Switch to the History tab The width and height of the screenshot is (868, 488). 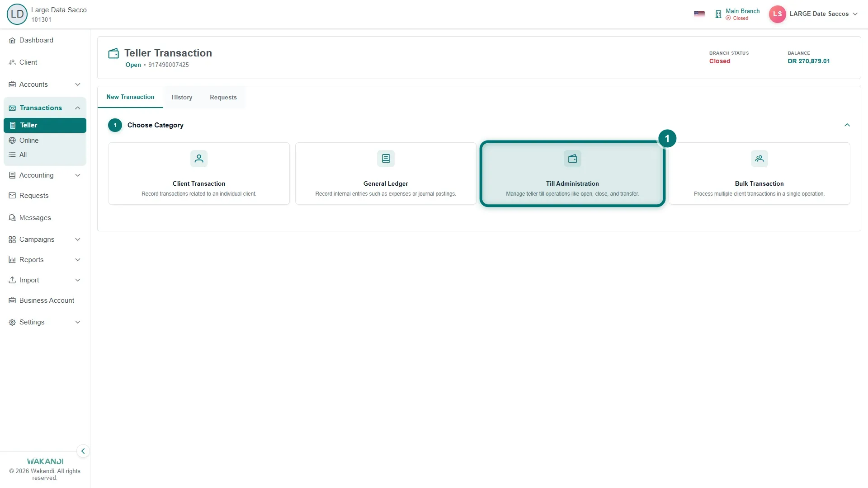tap(182, 98)
